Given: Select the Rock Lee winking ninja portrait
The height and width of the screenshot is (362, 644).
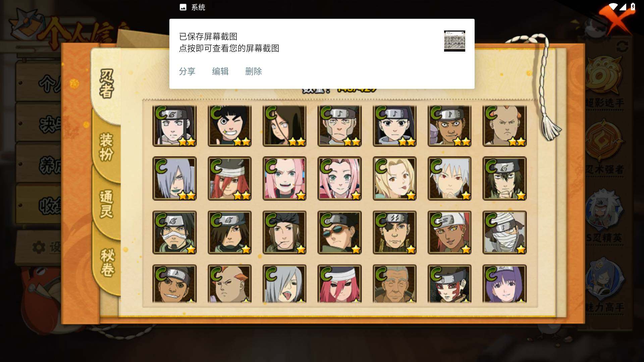Looking at the screenshot, I should (x=229, y=126).
